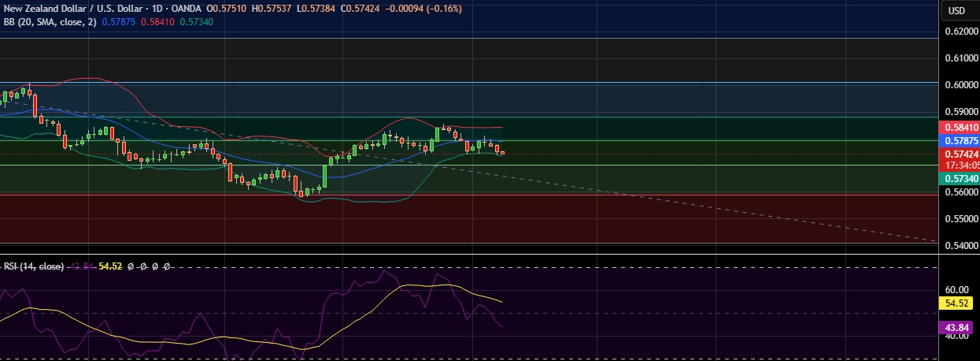The image size is (980, 361).
Task: Click the 0.62000 level on price axis
Action: pyautogui.click(x=959, y=32)
